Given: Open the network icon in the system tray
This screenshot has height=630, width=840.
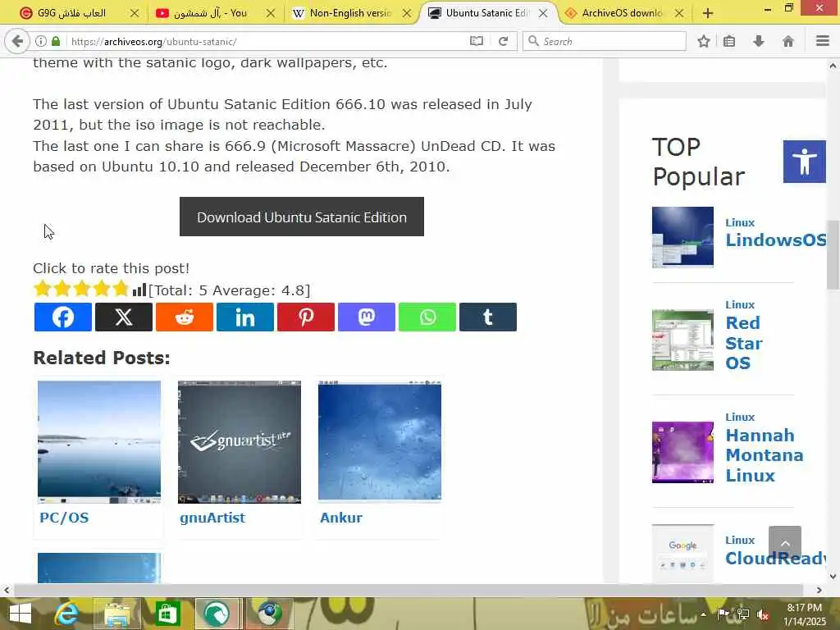Looking at the screenshot, I should coord(743,615).
